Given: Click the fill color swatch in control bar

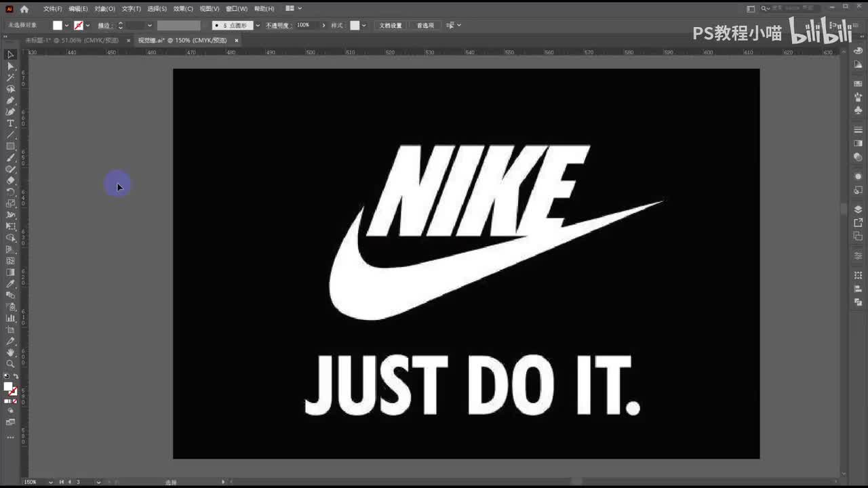Looking at the screenshot, I should (58, 25).
